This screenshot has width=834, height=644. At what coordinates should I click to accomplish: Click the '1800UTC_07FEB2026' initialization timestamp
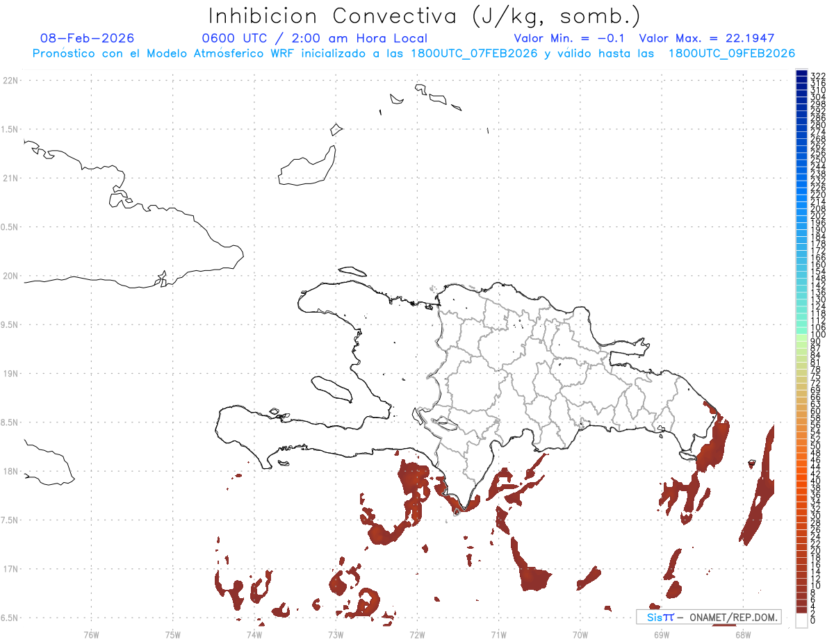click(x=474, y=53)
